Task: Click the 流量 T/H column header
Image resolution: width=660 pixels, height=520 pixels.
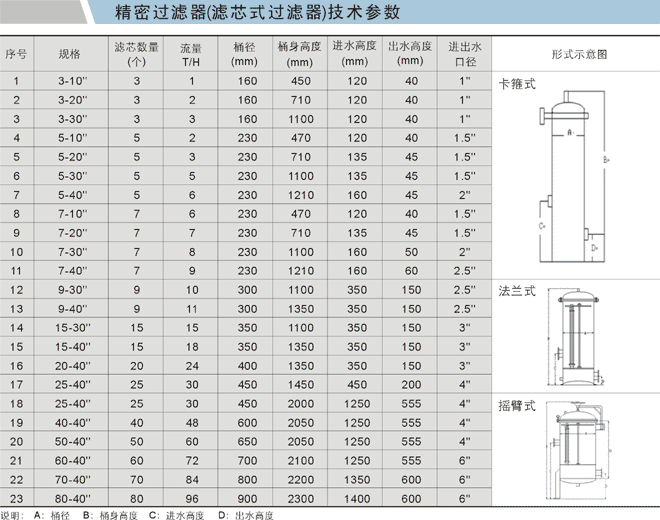Action: click(x=191, y=53)
